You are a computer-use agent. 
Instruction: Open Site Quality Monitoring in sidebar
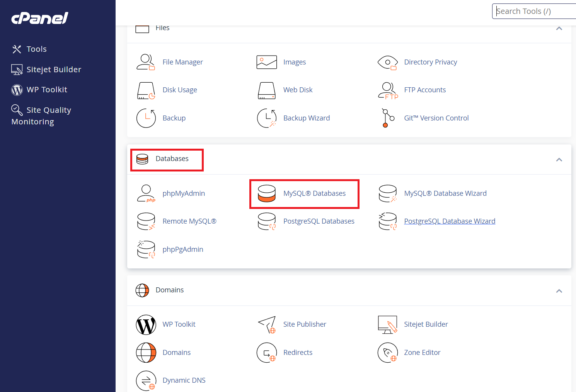point(41,115)
